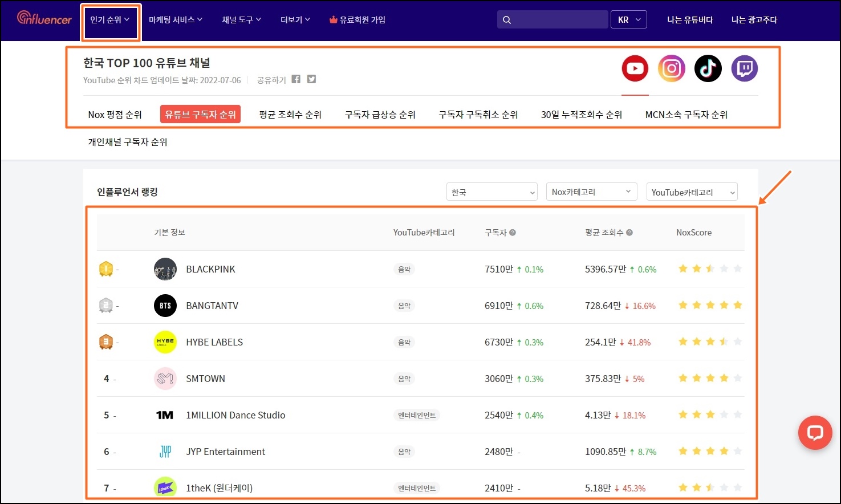Share on Facebook icon
The height and width of the screenshot is (504, 841).
pos(296,79)
